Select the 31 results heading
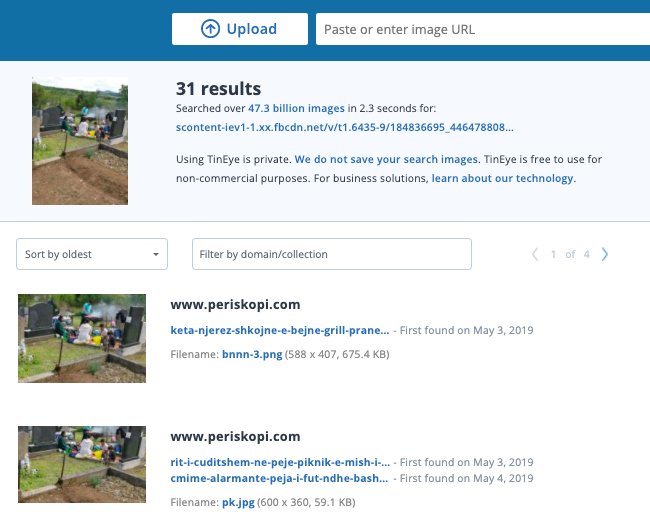The image size is (650, 524). [x=218, y=89]
